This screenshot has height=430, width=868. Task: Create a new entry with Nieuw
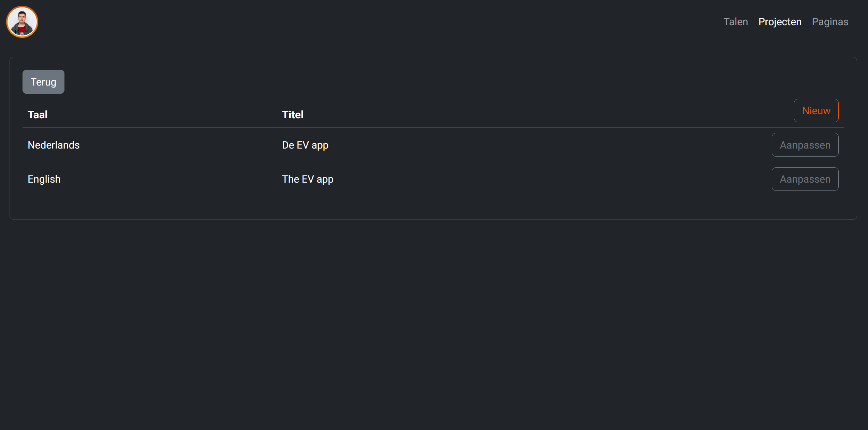coord(816,111)
